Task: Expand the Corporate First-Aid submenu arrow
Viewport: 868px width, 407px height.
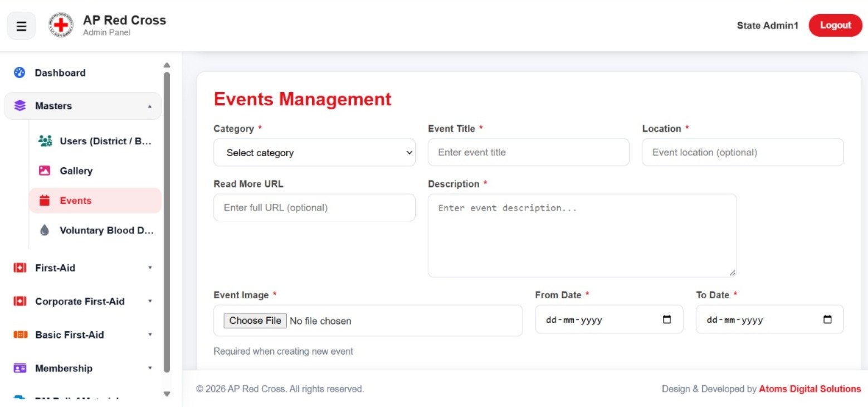Action: [x=149, y=301]
